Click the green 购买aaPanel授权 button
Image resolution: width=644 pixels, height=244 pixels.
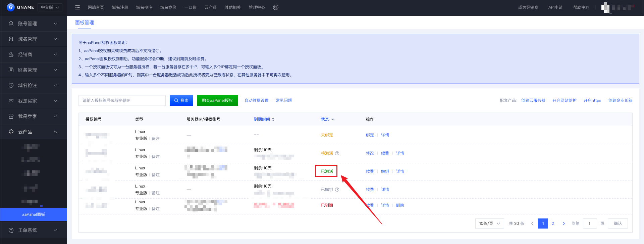click(x=217, y=100)
